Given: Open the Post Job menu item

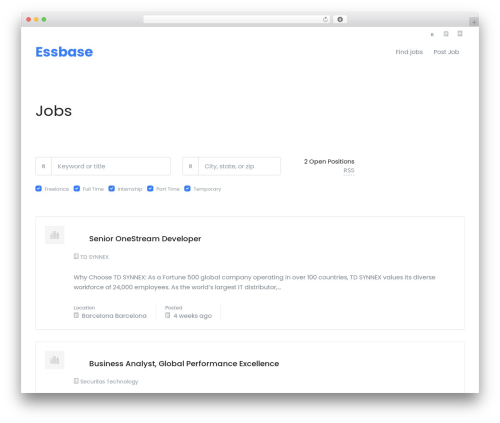Looking at the screenshot, I should [x=446, y=52].
